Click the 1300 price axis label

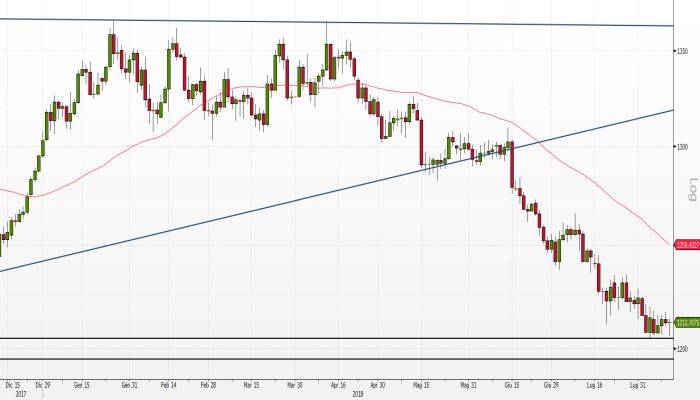point(682,147)
